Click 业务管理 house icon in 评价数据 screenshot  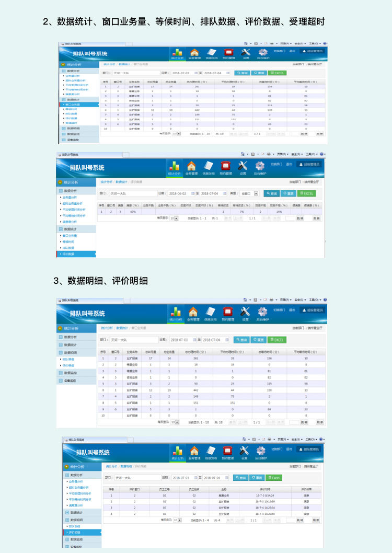tap(191, 168)
